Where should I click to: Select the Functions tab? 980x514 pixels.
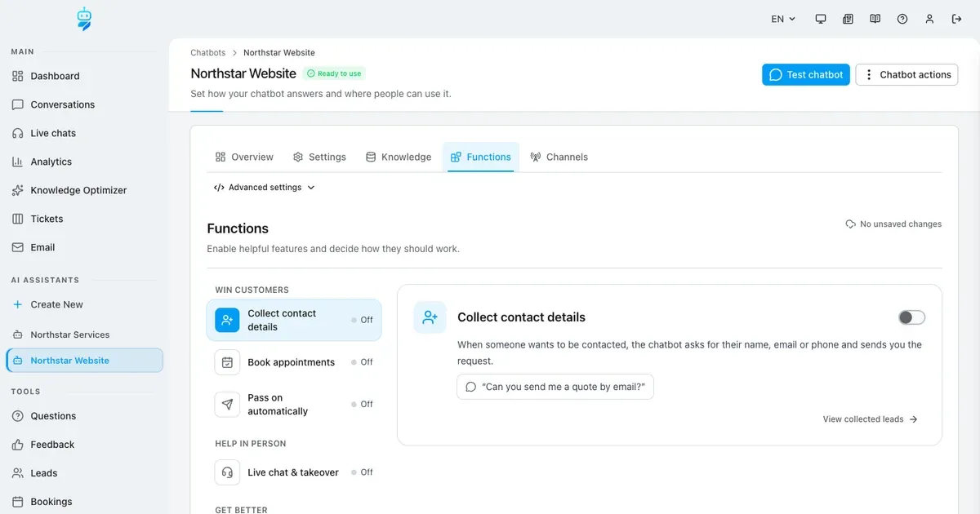coord(481,157)
